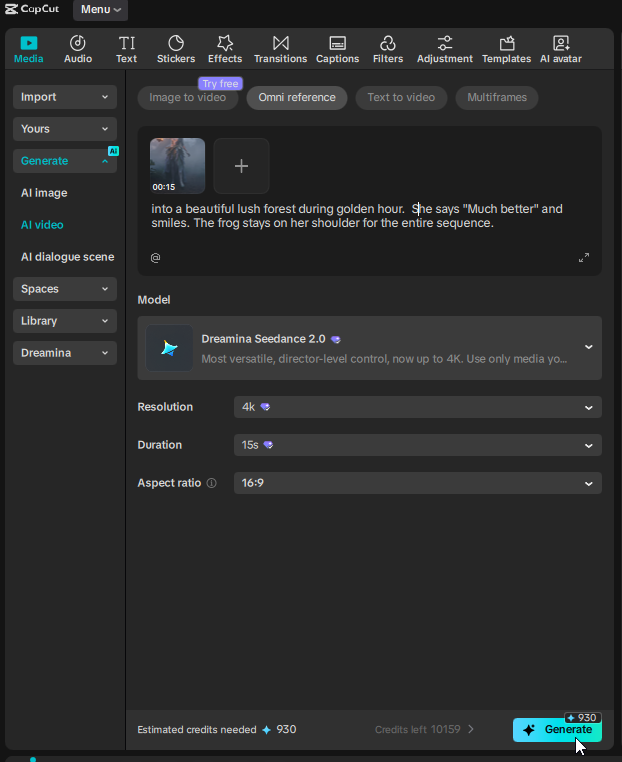Click the Try free badge

tap(221, 84)
